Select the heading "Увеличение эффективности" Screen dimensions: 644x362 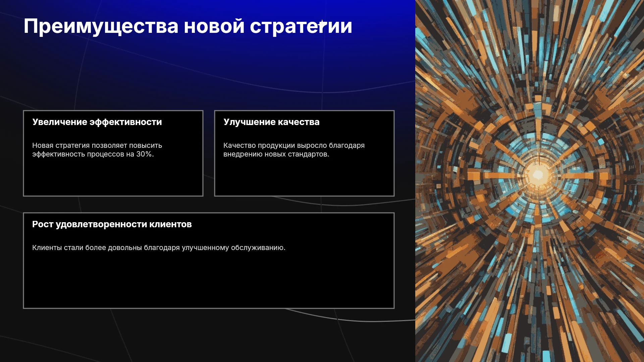[97, 122]
